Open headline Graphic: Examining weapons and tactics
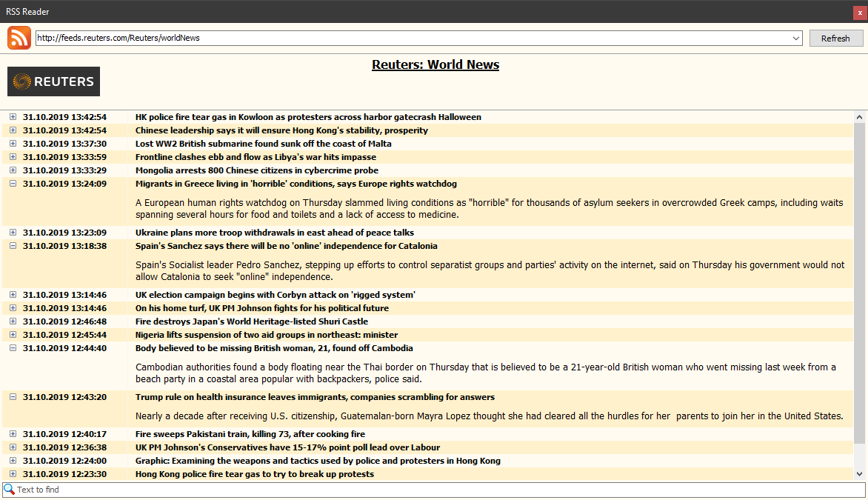The image size is (868, 500). pos(318,461)
